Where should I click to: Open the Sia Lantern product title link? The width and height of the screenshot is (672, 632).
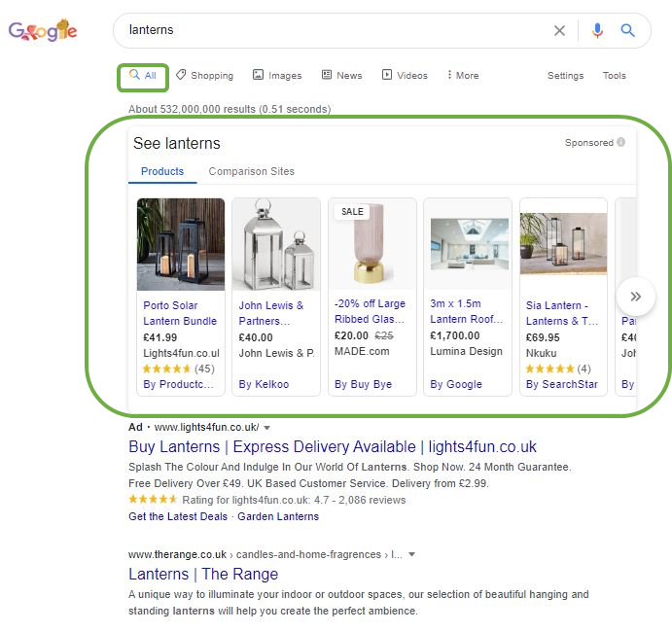[x=562, y=313]
